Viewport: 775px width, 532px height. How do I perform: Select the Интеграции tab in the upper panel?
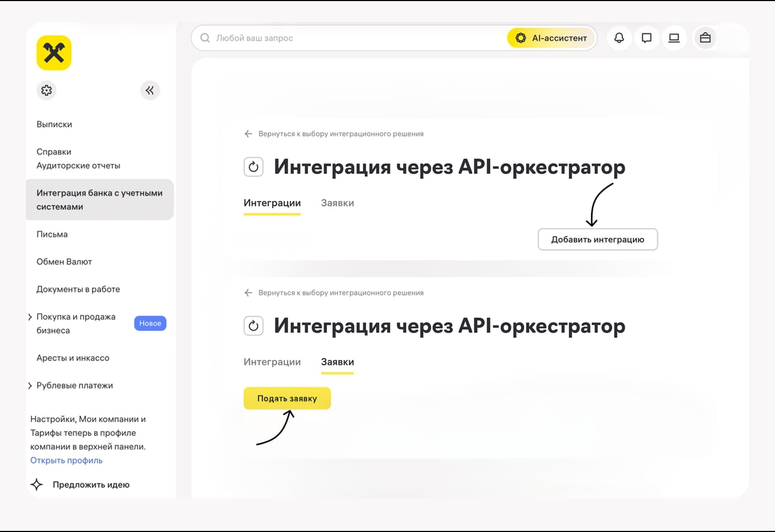click(272, 203)
